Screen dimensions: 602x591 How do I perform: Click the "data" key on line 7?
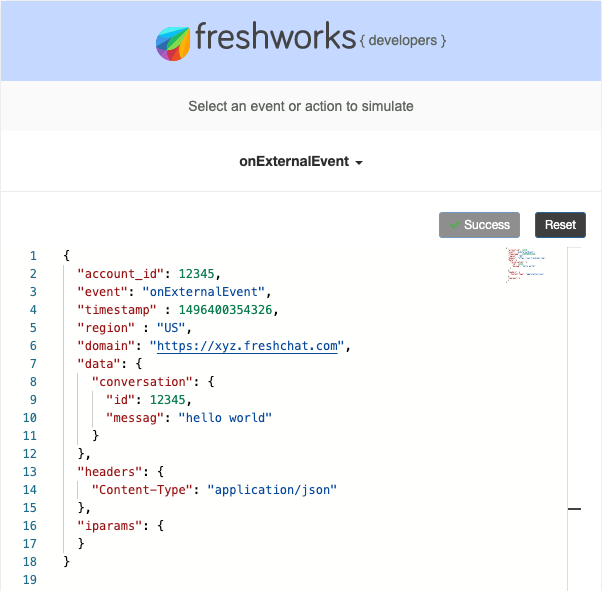(x=99, y=364)
